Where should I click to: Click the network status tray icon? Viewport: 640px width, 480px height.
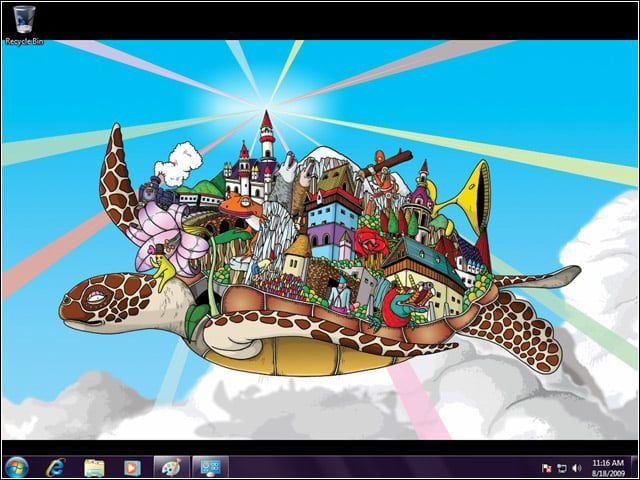(x=562, y=468)
